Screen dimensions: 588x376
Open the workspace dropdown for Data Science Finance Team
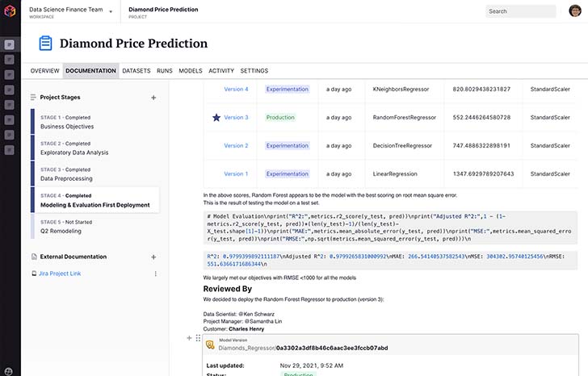tap(111, 11)
